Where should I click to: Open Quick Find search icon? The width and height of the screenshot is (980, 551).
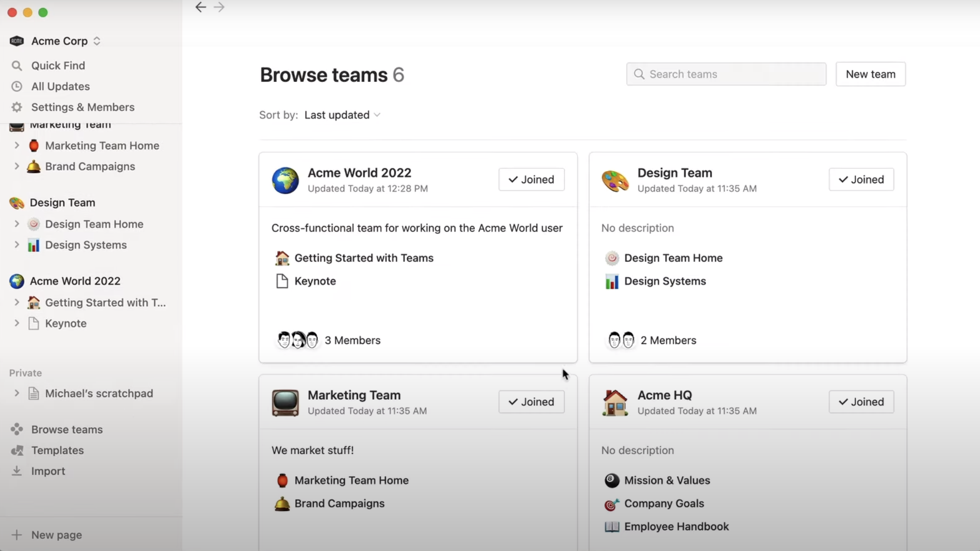[17, 66]
